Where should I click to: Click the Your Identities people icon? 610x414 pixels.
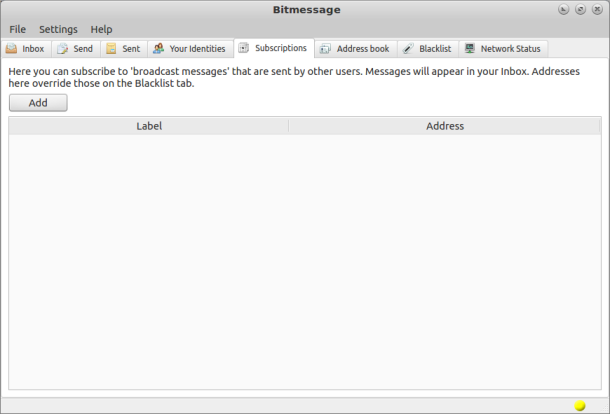point(158,48)
